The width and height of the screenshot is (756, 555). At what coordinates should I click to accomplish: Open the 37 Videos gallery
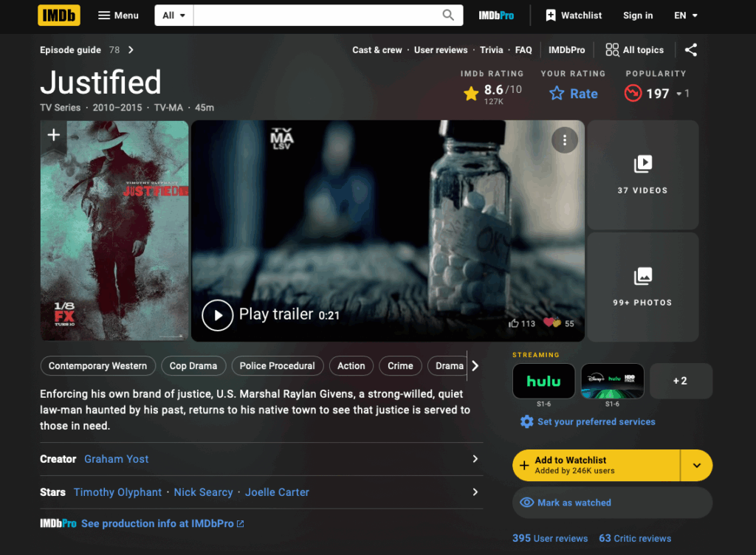(642, 175)
